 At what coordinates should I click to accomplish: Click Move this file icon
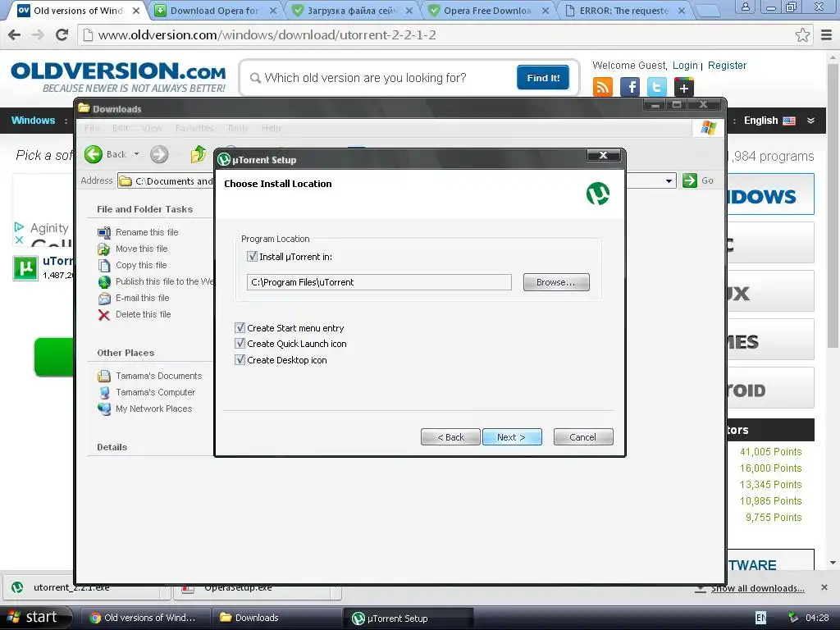tap(104, 249)
